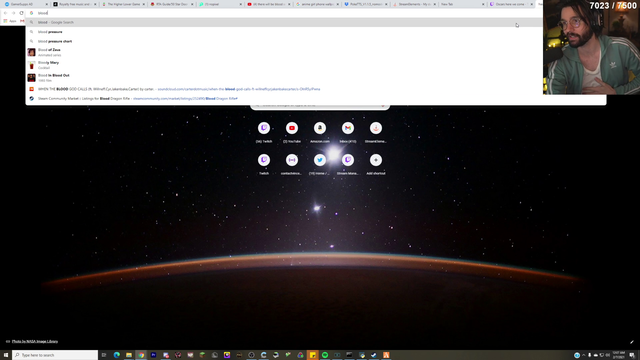The width and height of the screenshot is (640, 360).
Task: Open Steam from the taskbar
Action: tap(374, 355)
